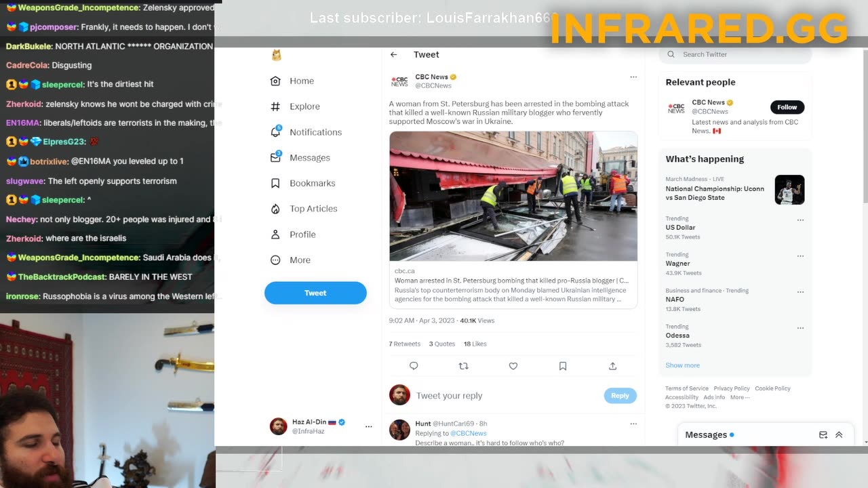Click the new message compose icon

(823, 435)
